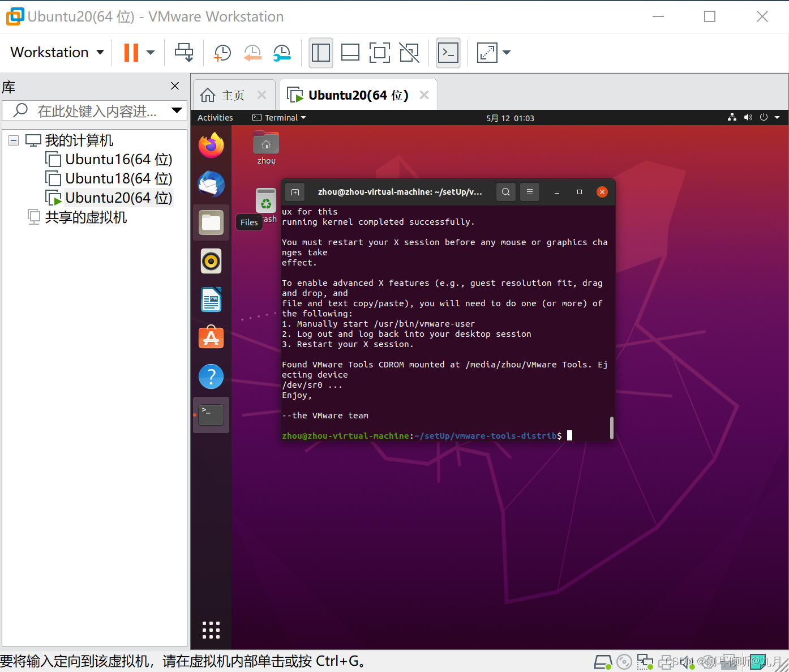The height and width of the screenshot is (672, 789).
Task: Click the Terminal icon in the dock
Action: [211, 415]
